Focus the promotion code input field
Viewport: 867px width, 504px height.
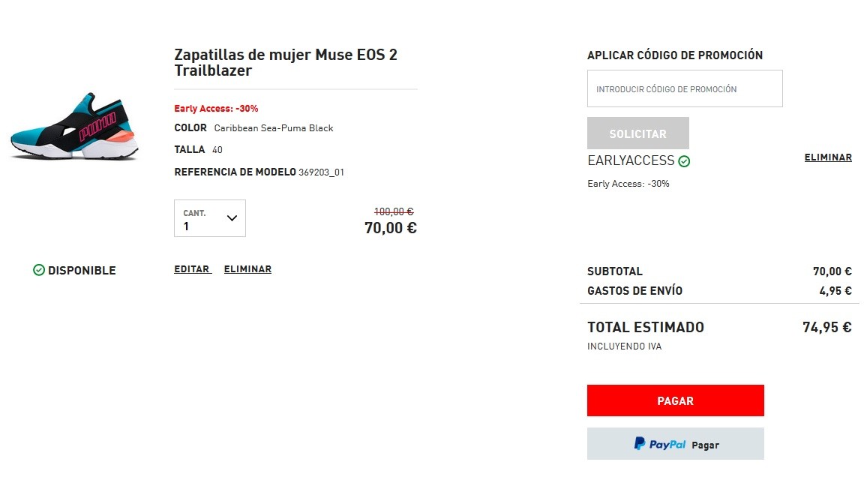point(684,89)
